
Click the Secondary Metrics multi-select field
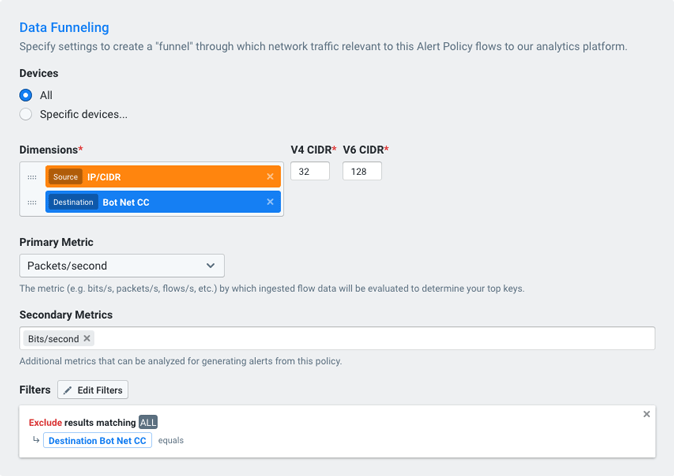[370, 339]
